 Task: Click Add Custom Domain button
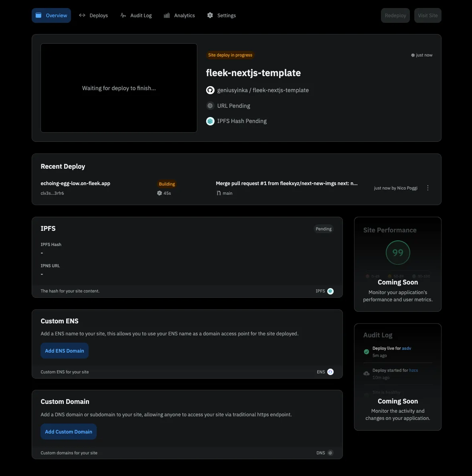point(69,432)
